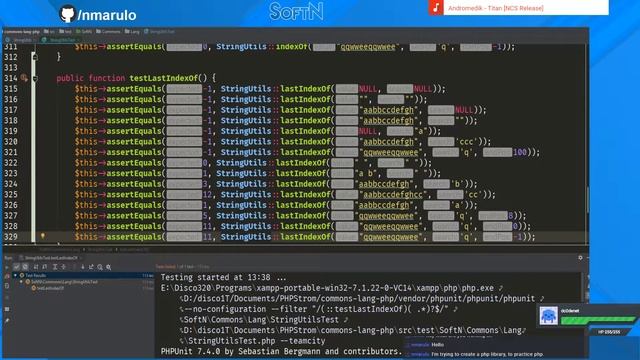Toggle the show passed tests button
The width and height of the screenshot is (640, 360).
16,267
